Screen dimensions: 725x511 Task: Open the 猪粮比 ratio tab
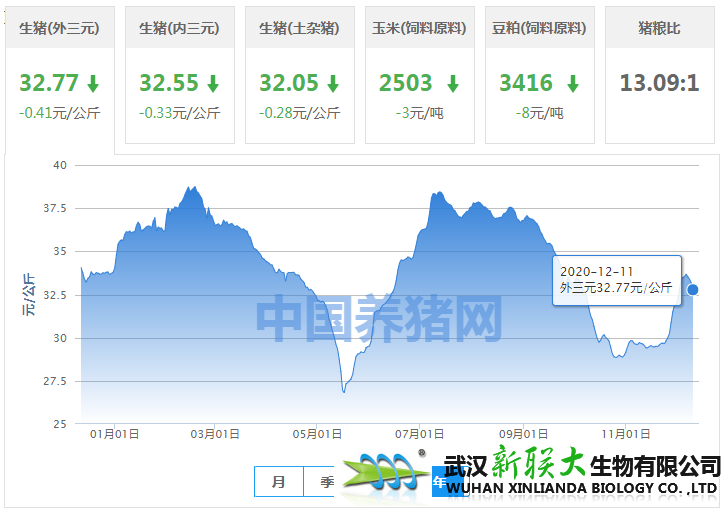click(659, 28)
